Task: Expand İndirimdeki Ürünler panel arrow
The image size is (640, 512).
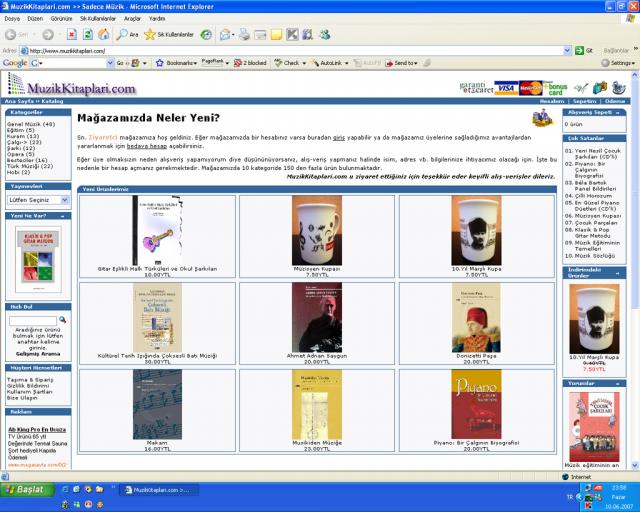Action: (x=618, y=273)
